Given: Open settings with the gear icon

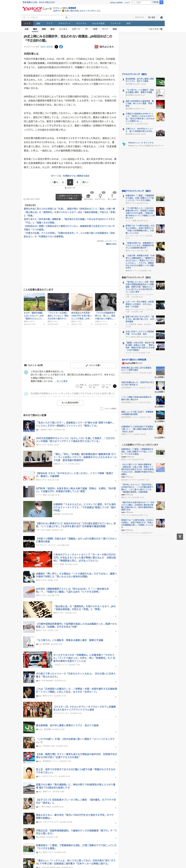Looking at the screenshot, I should pyautogui.click(x=161, y=18).
